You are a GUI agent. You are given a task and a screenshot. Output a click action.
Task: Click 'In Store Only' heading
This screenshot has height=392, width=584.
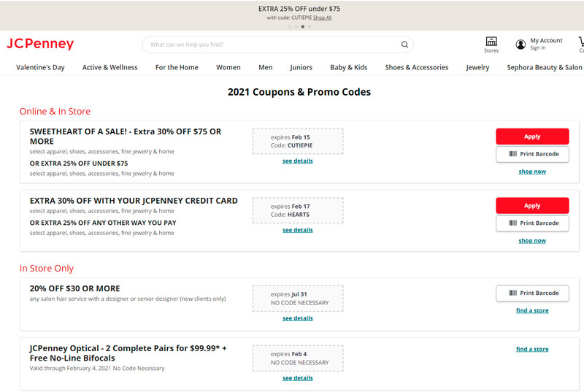coord(47,269)
